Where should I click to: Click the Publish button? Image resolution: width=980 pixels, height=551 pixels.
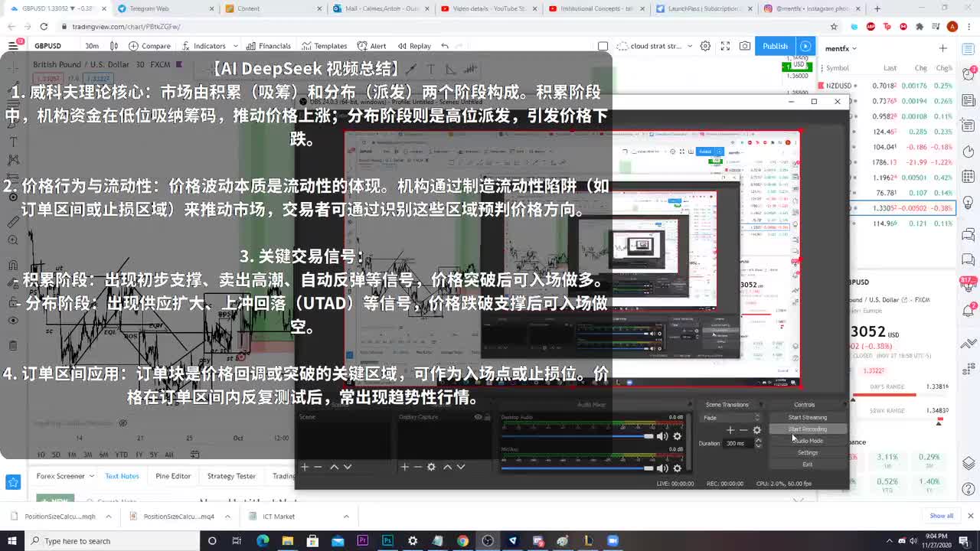[775, 46]
